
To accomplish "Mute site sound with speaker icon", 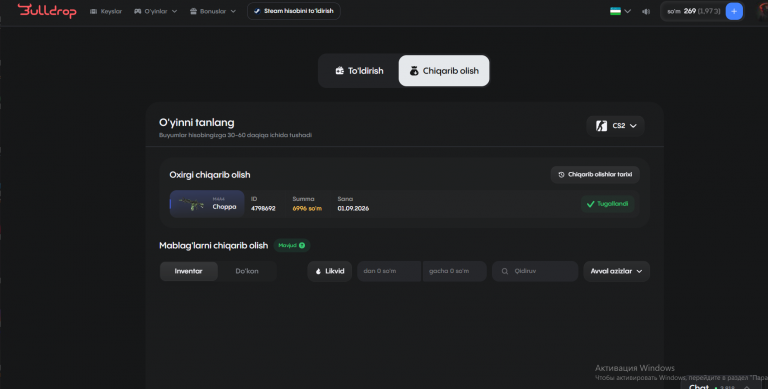I will [646, 11].
